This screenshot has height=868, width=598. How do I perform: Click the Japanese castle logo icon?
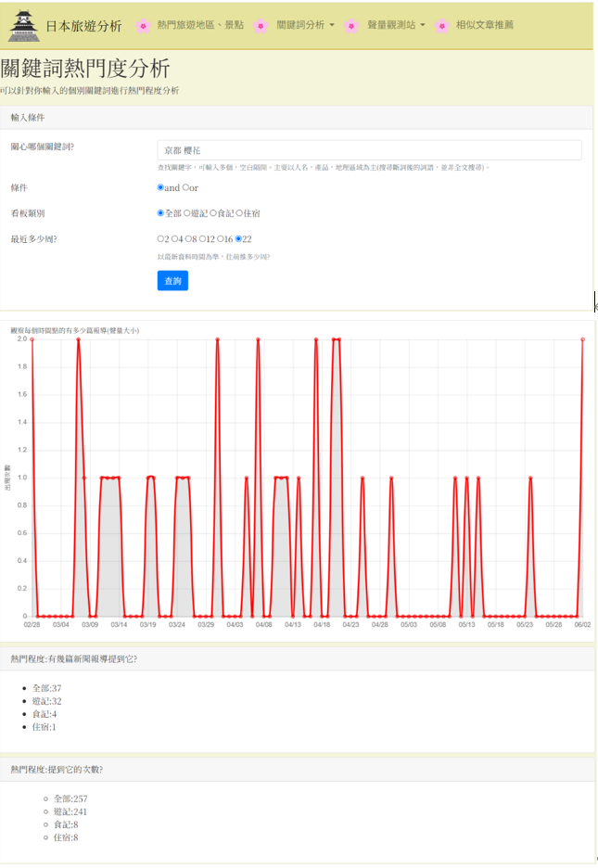(x=24, y=26)
